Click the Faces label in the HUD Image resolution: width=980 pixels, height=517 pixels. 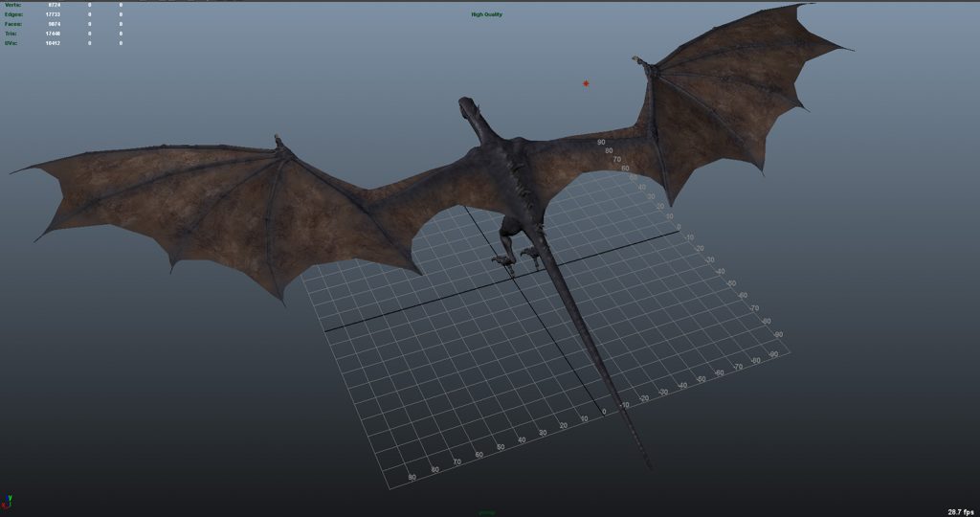[13, 24]
